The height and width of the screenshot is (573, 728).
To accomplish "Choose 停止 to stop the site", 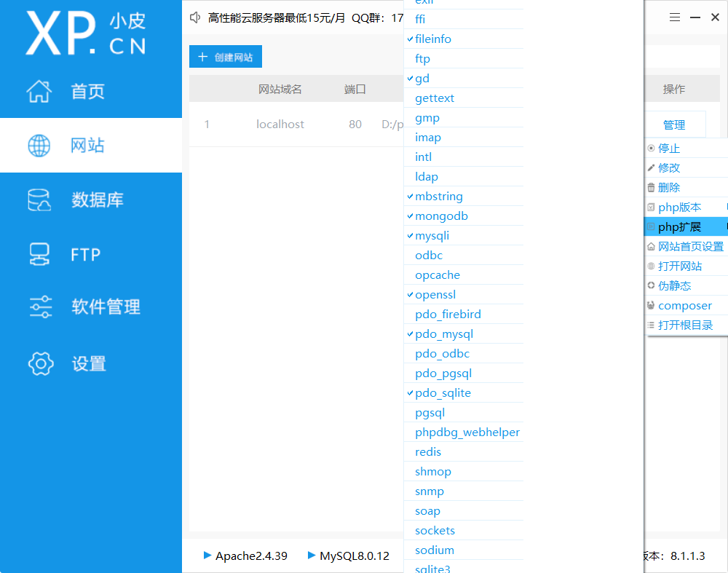I will pyautogui.click(x=687, y=148).
